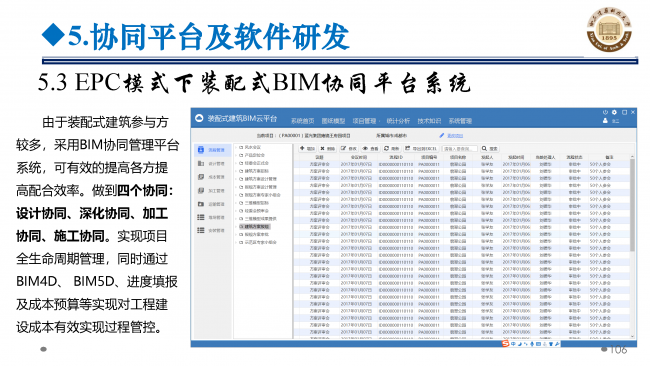Click the shirt skin icon in IME bar

(x=551, y=344)
